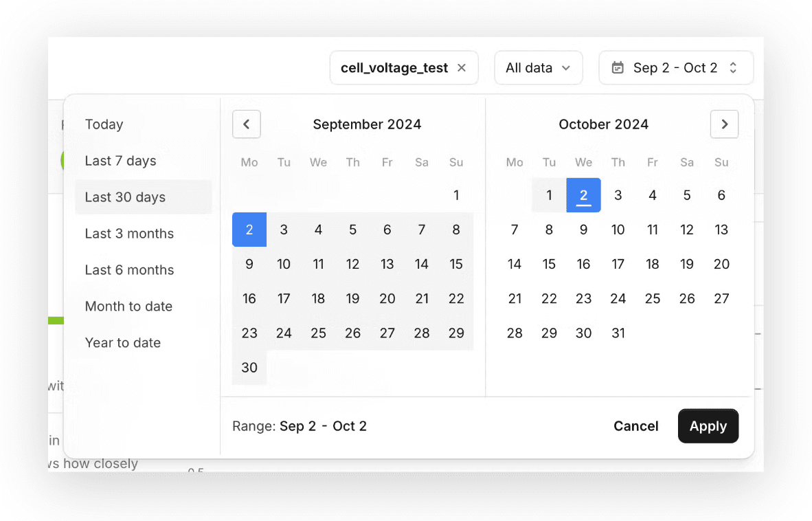The height and width of the screenshot is (521, 812).
Task: Open the All data dropdown
Action: click(539, 67)
